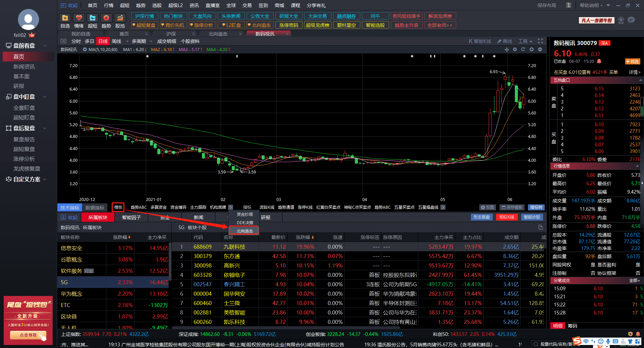Screen dimensions: 644x348
Task: Switch the bottom panel to 明细
Action: coord(558,326)
